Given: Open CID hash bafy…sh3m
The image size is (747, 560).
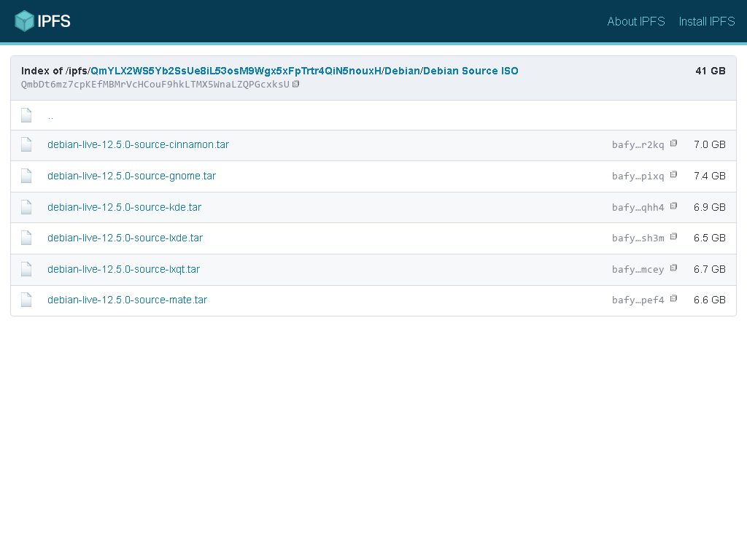Looking at the screenshot, I should coord(638,238).
